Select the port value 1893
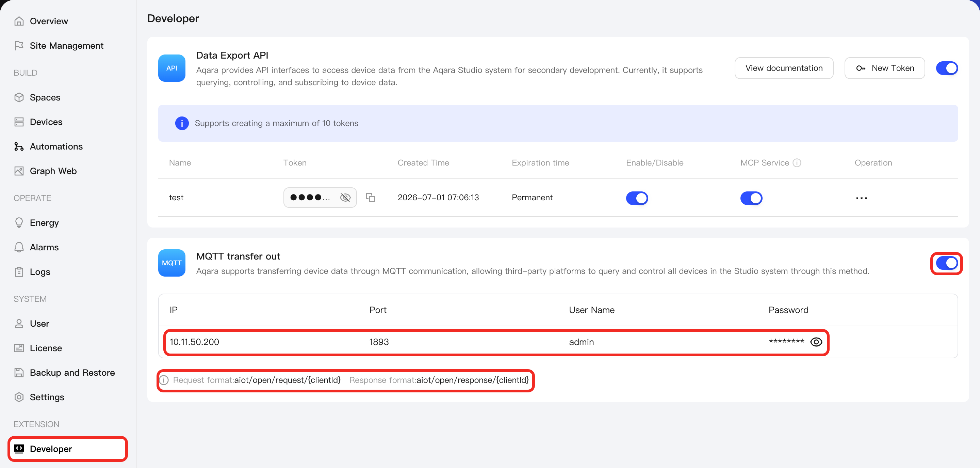This screenshot has width=980, height=468. coord(379,342)
